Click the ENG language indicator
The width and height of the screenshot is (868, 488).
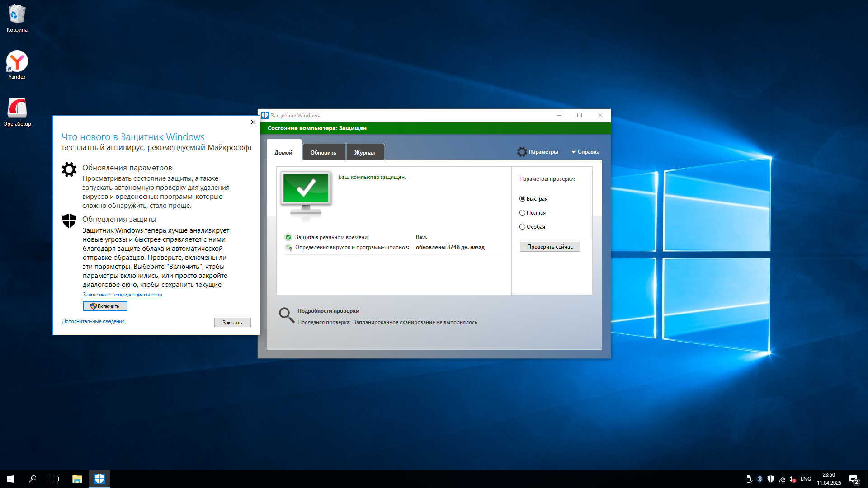tap(806, 479)
